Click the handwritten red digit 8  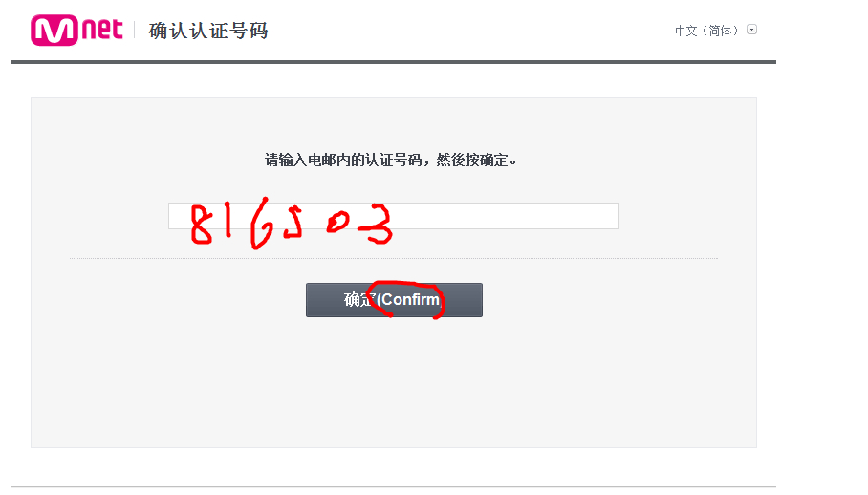click(201, 224)
